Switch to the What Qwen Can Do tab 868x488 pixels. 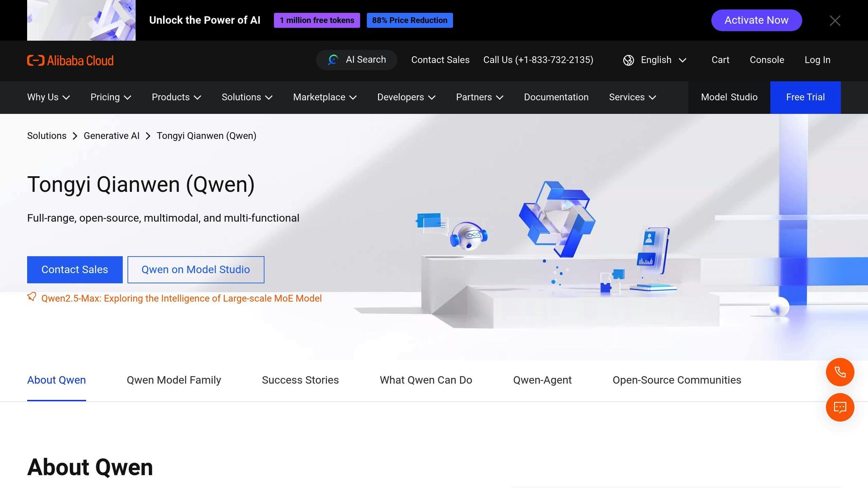426,380
